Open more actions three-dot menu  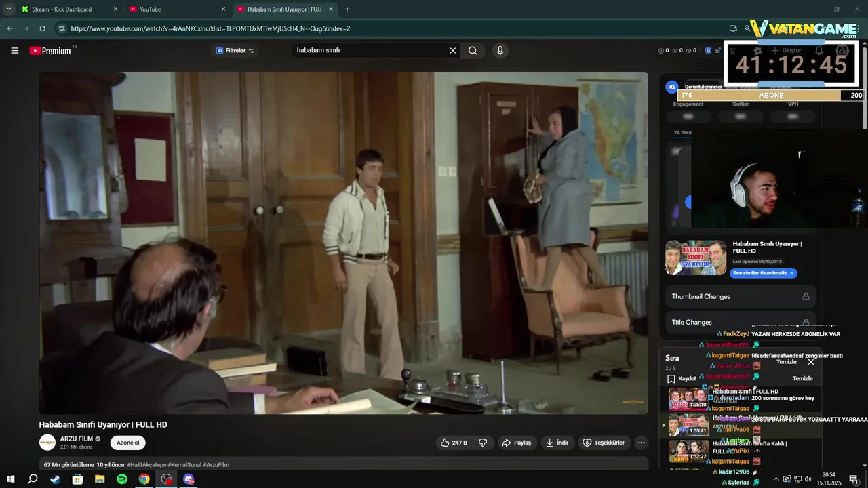pyautogui.click(x=641, y=443)
